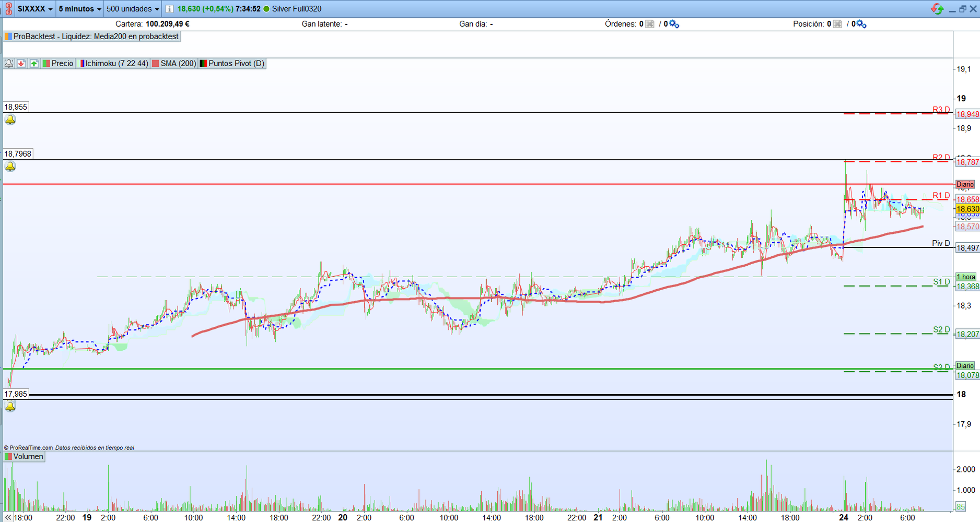The height and width of the screenshot is (522, 980).
Task: Click the green market status dot
Action: click(266, 9)
